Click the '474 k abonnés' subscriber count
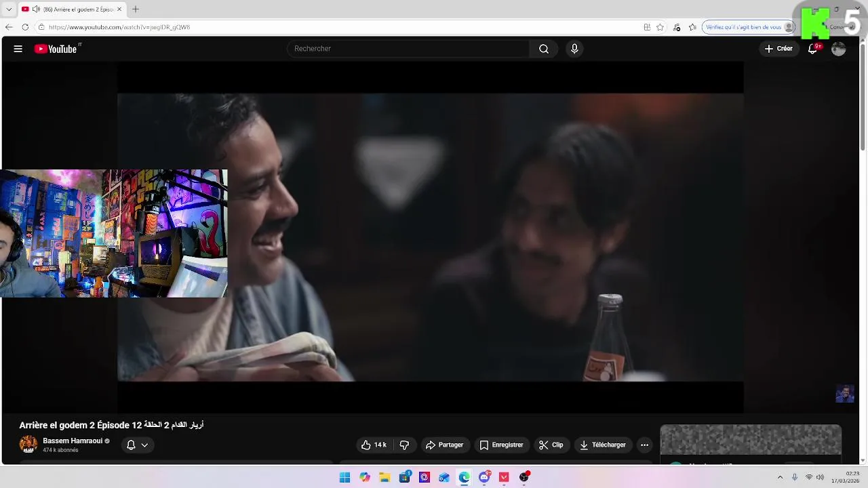 click(x=60, y=451)
